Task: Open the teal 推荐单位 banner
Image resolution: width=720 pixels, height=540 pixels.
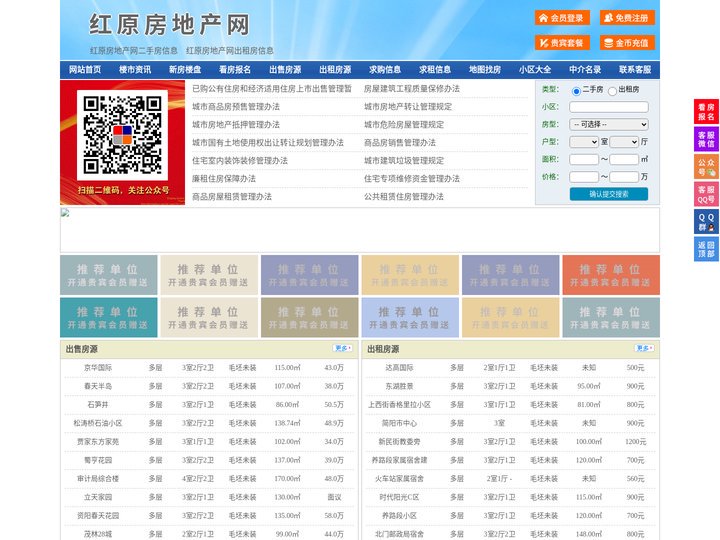Action: tap(109, 318)
